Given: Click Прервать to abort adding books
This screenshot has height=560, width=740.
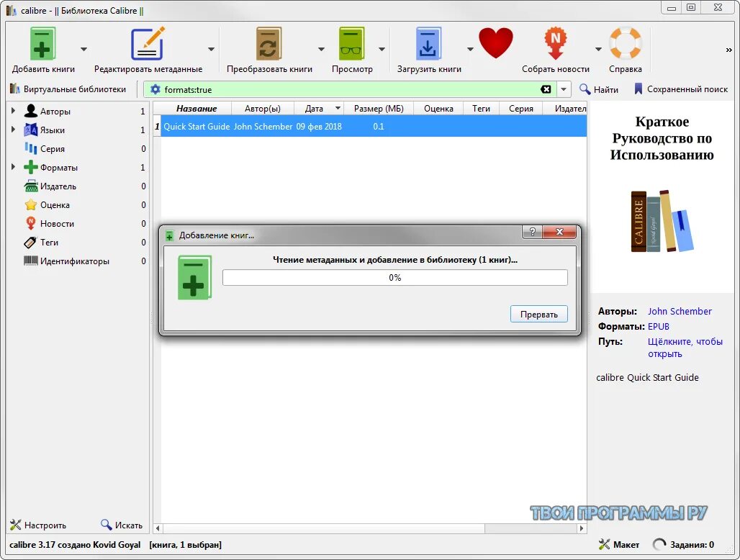Looking at the screenshot, I should 538,315.
